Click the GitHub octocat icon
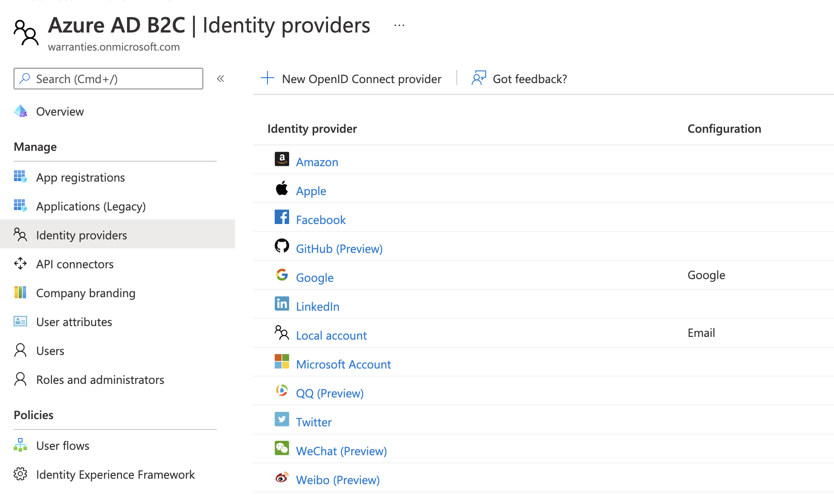Viewport: 834px width, 504px height. (x=282, y=246)
